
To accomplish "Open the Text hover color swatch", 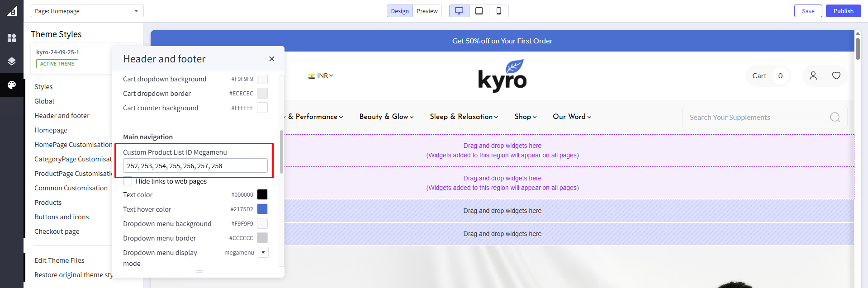I will 262,209.
